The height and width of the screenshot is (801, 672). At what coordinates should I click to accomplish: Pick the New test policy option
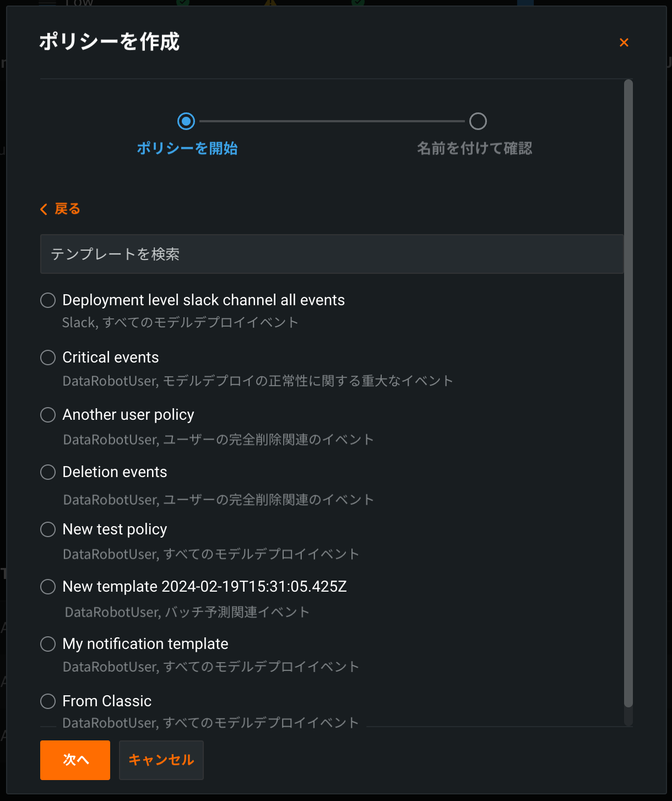[48, 529]
